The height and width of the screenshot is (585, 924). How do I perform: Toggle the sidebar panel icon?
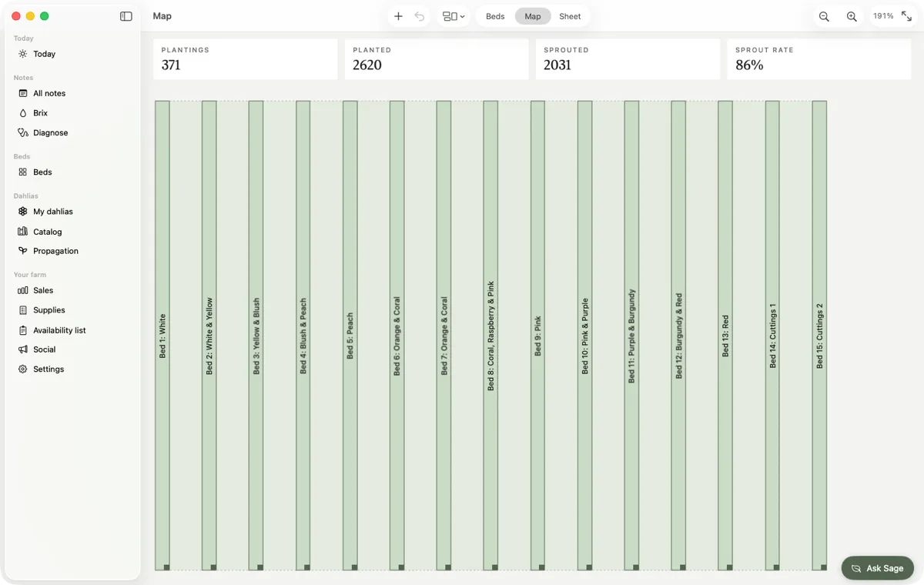tap(126, 16)
